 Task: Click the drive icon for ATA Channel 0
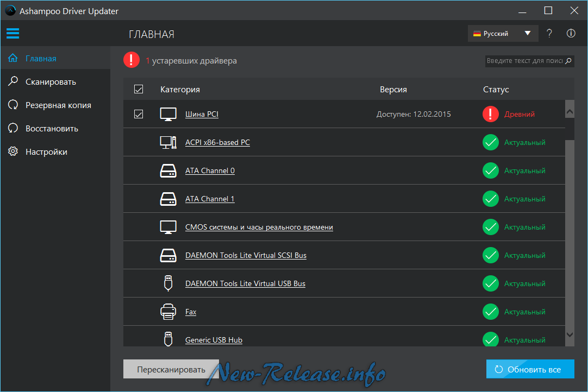tap(168, 171)
